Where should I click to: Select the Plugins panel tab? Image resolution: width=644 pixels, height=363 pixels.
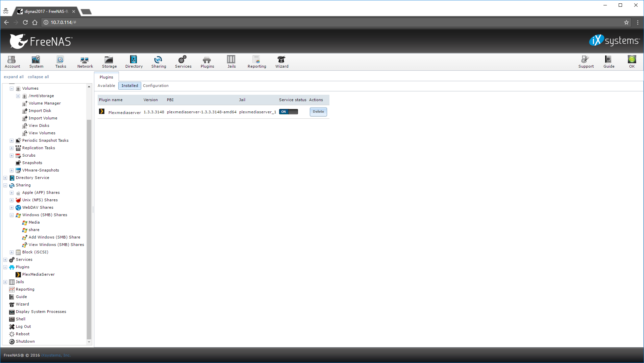(106, 77)
